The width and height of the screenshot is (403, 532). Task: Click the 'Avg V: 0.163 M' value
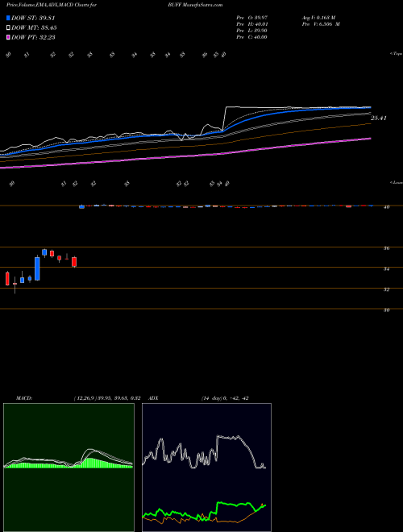coord(318,18)
